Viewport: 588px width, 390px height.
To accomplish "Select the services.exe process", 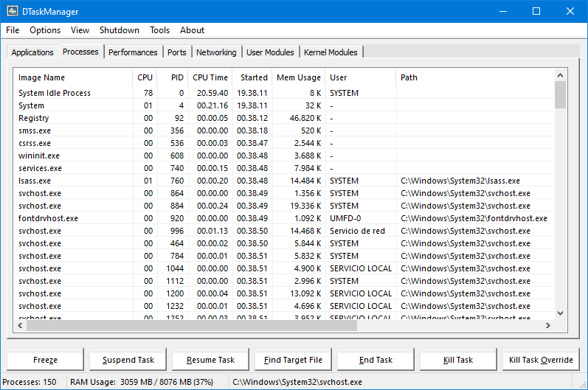I will [x=284, y=168].
